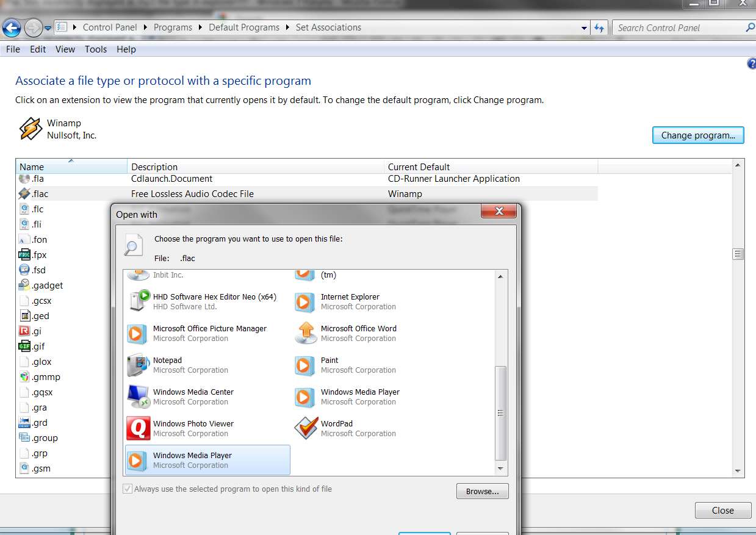Open the File menu
This screenshot has height=535, width=756.
click(12, 49)
